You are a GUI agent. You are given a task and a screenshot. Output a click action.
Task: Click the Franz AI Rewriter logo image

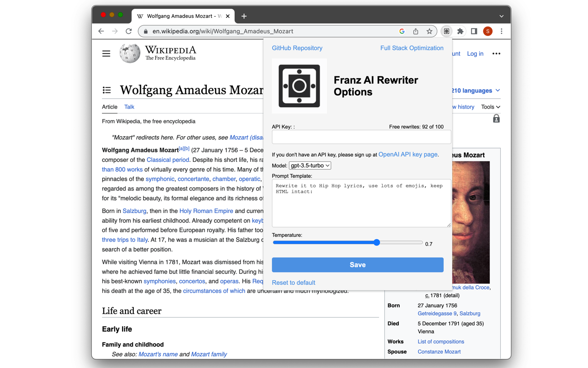[x=300, y=86]
